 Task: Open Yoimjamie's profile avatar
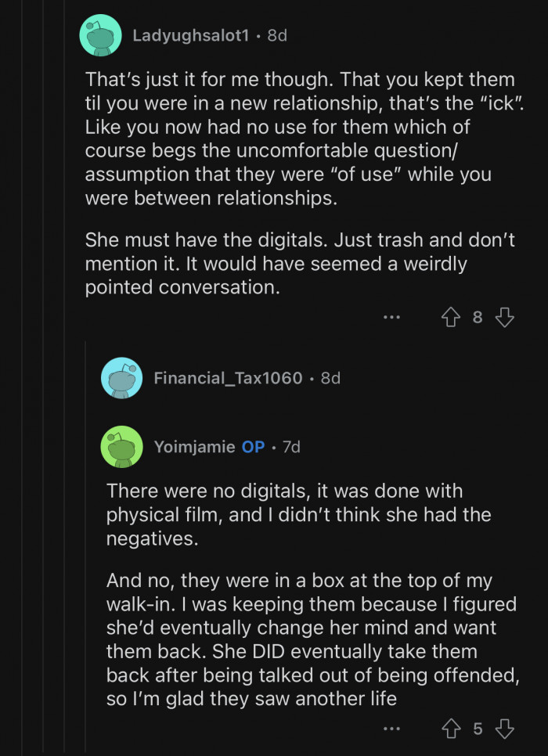tap(121, 447)
